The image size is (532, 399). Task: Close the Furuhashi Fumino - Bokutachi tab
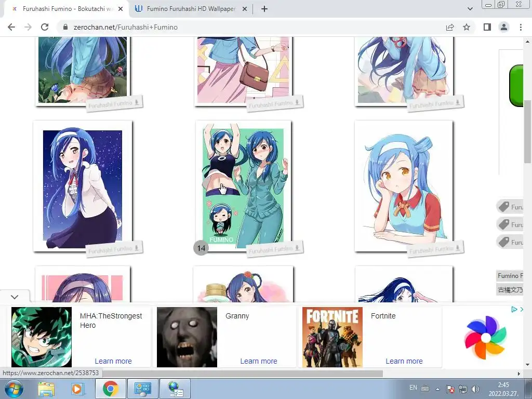tap(121, 9)
